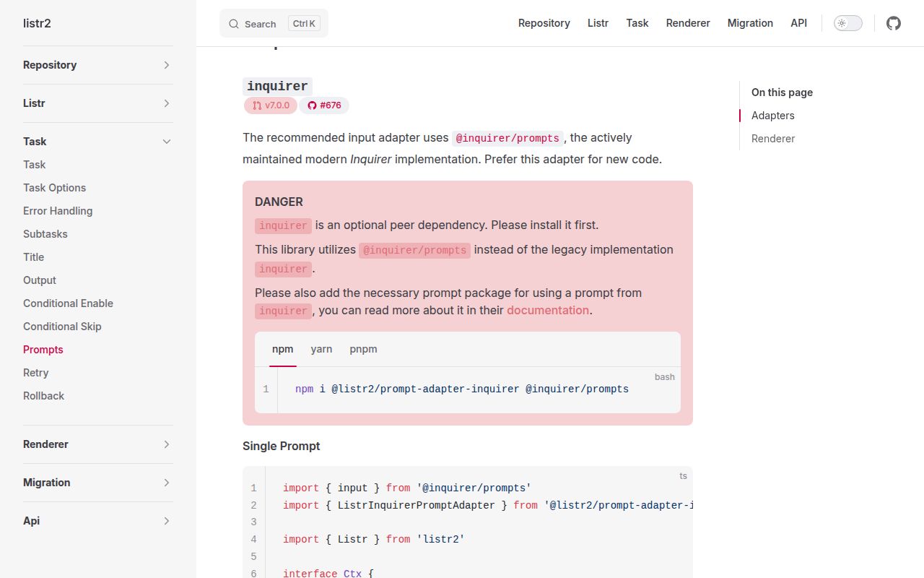Follow the documentation link in danger box
The image size is (924, 578).
[x=548, y=310]
